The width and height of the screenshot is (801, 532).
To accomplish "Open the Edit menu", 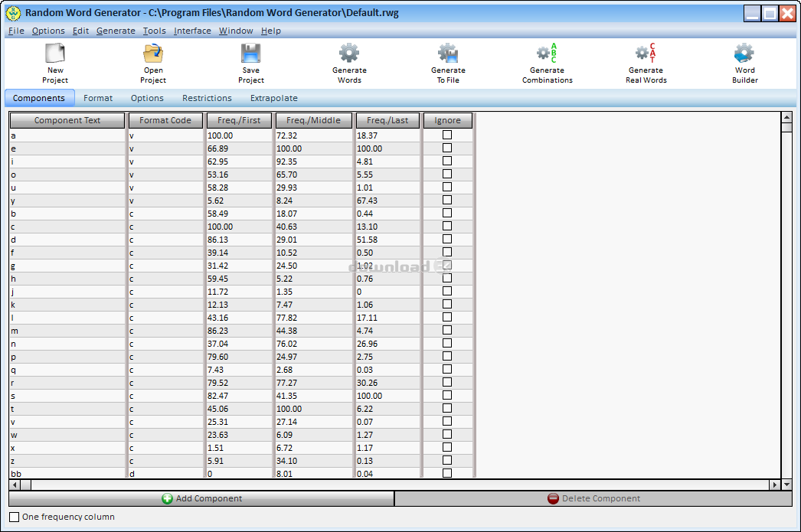I will point(80,31).
